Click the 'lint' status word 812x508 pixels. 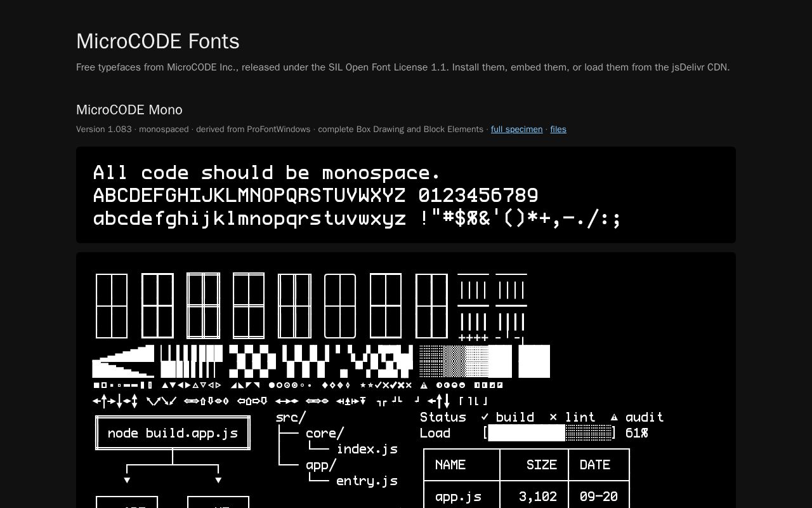580,417
